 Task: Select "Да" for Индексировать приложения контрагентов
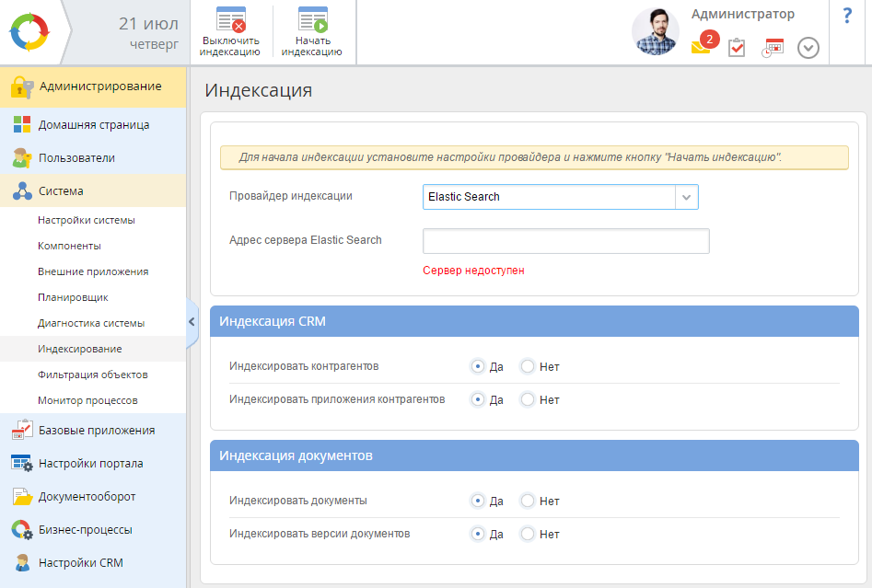tap(478, 399)
